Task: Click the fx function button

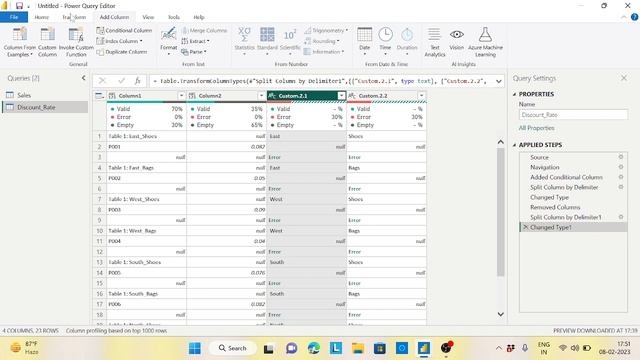Action: pos(138,81)
